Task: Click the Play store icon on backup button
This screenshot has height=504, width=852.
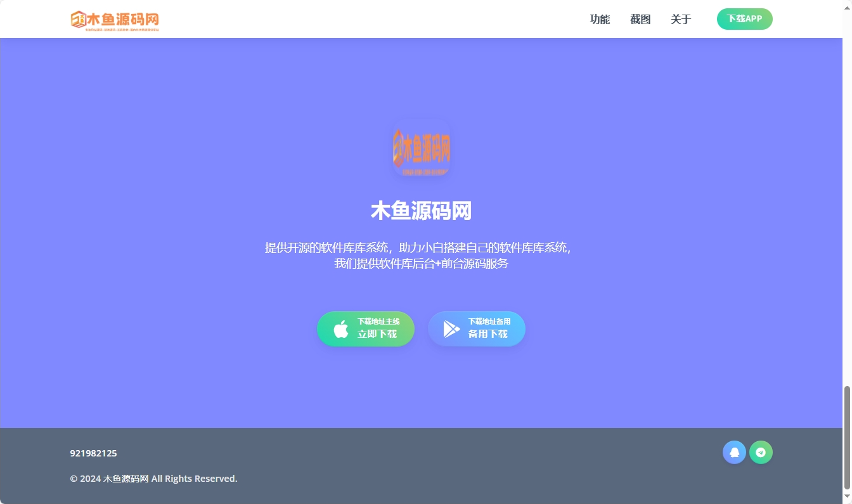Action: coord(451,329)
